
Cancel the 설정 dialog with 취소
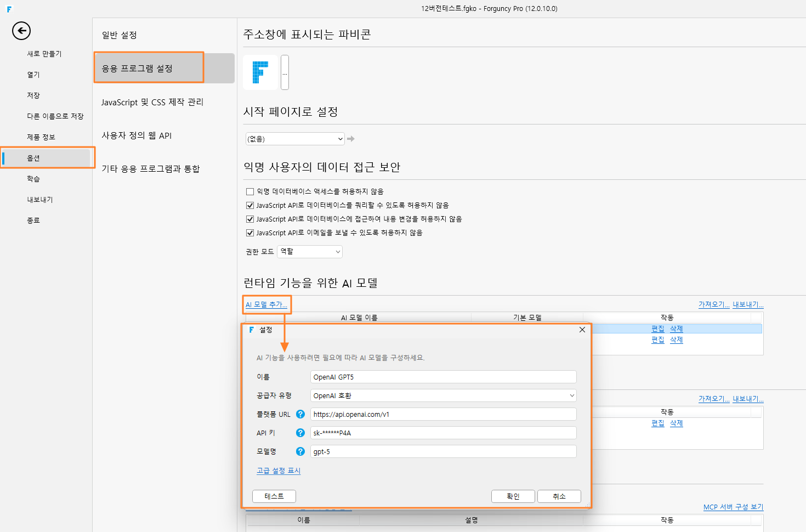559,496
